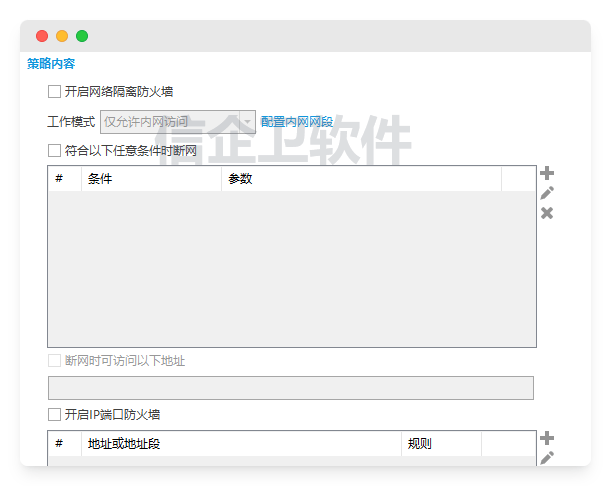
Task: Click the 地址或地址段 column header
Action: (x=241, y=444)
